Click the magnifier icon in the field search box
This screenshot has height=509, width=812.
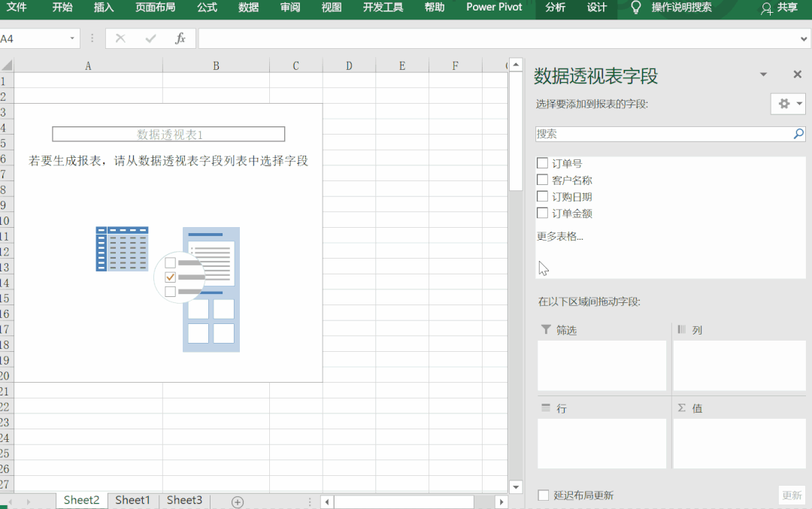pos(798,133)
